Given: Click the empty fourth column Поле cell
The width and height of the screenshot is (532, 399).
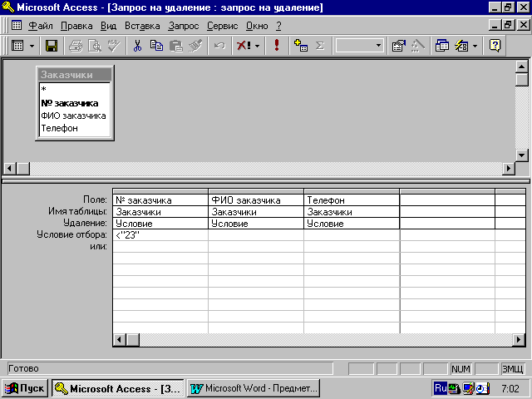Looking at the screenshot, I should pos(447,200).
